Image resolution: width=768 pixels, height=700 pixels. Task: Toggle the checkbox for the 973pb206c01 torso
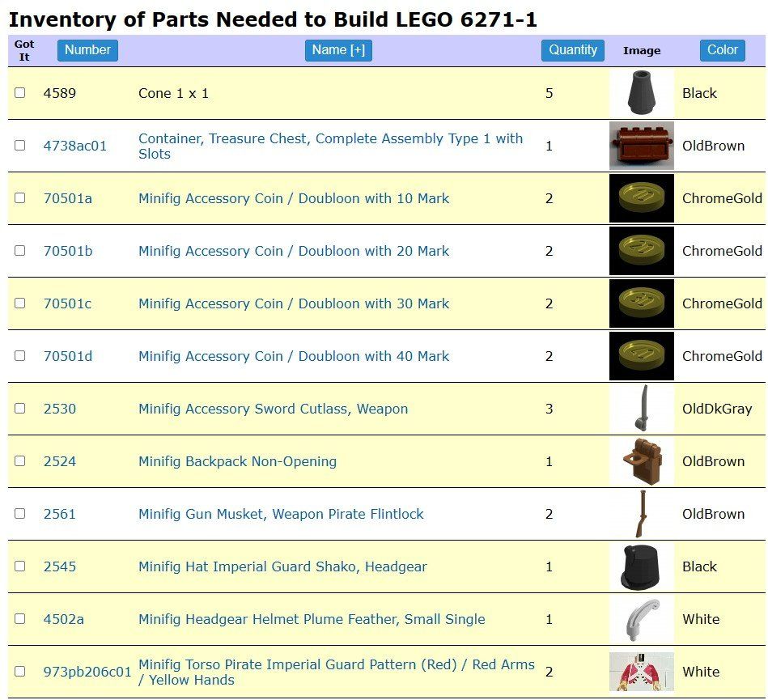point(20,671)
